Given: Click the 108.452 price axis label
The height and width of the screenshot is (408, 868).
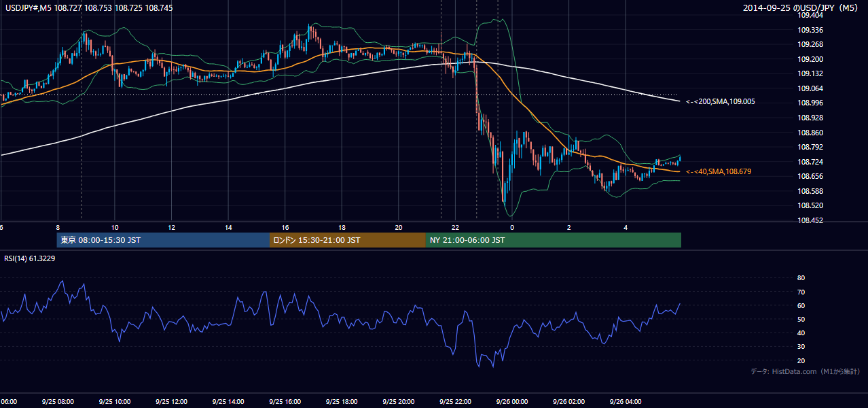Looking at the screenshot, I should 810,220.
